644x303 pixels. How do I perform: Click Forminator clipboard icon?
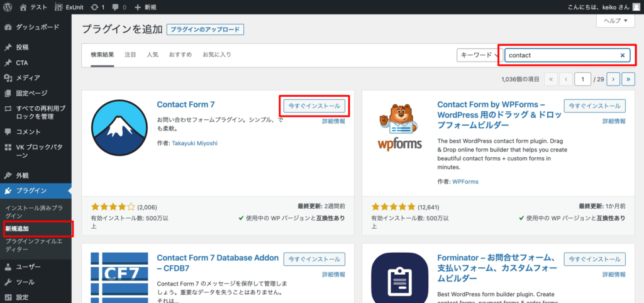[x=399, y=278]
